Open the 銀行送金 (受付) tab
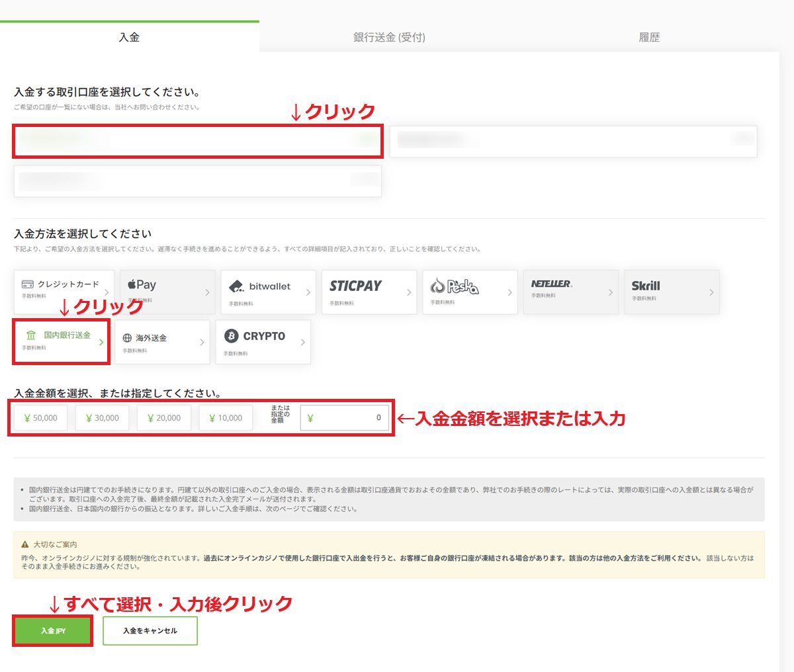Viewport: 794px width, 672px height. click(389, 37)
